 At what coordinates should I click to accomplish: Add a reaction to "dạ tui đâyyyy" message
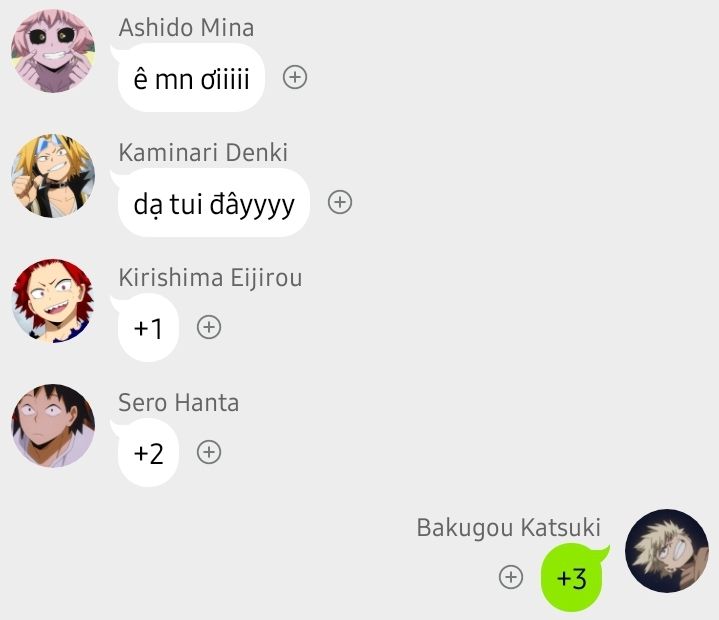pyautogui.click(x=340, y=202)
